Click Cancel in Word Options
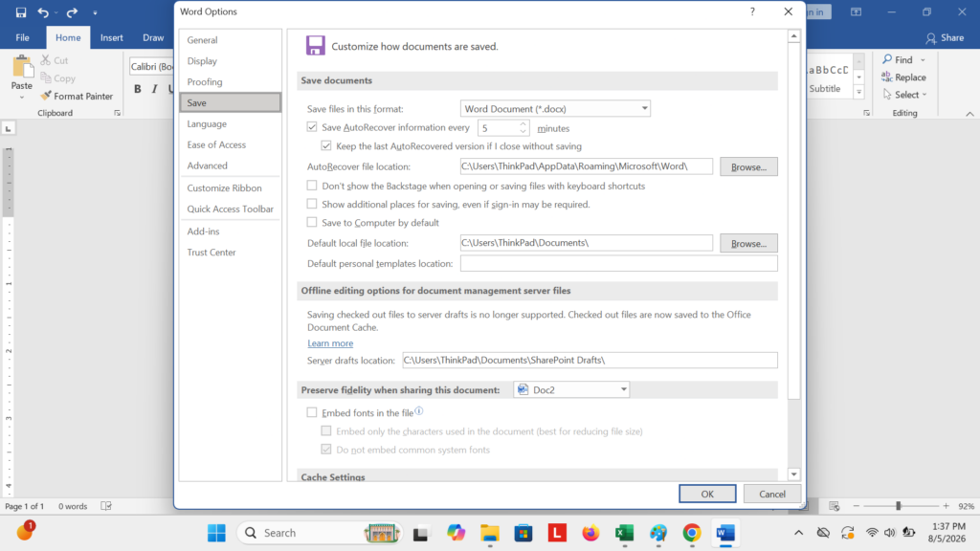 tap(772, 494)
